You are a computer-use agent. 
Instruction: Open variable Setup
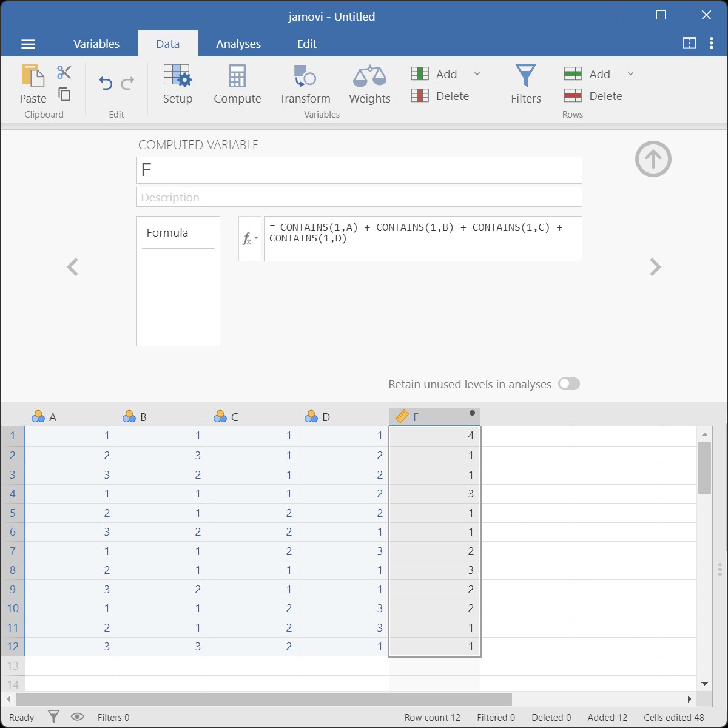[x=177, y=84]
